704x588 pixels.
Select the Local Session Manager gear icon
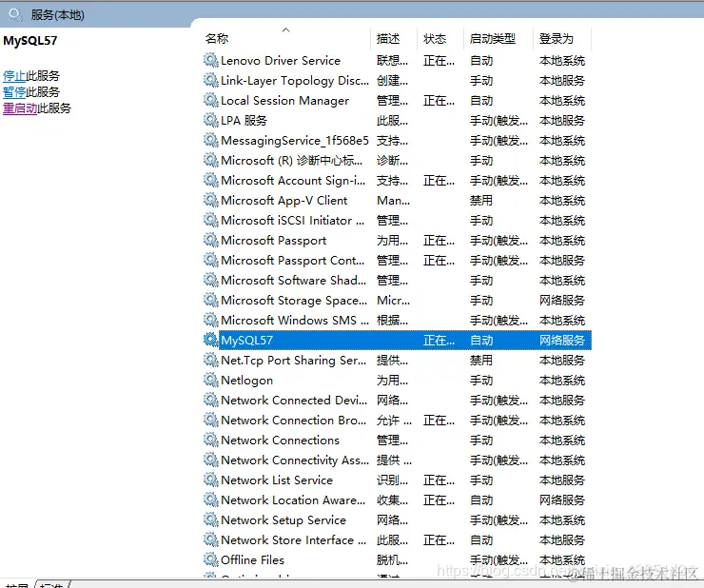point(210,100)
